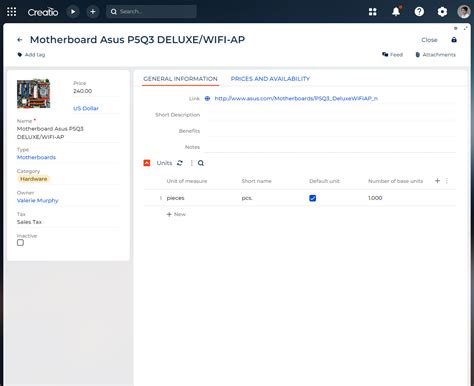
Task: Select the General Information tab
Action: tap(180, 79)
